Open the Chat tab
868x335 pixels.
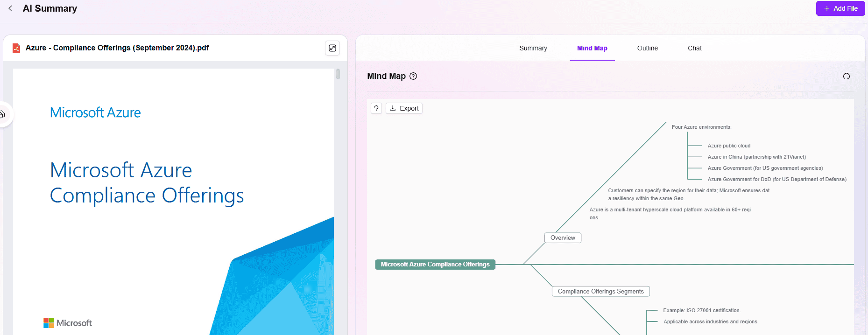coord(694,48)
